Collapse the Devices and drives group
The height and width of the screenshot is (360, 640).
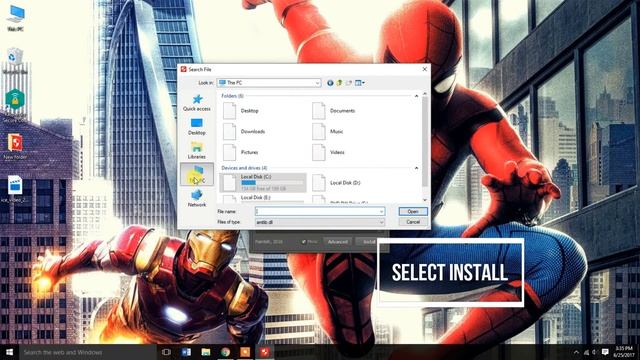pyautogui.click(x=416, y=168)
